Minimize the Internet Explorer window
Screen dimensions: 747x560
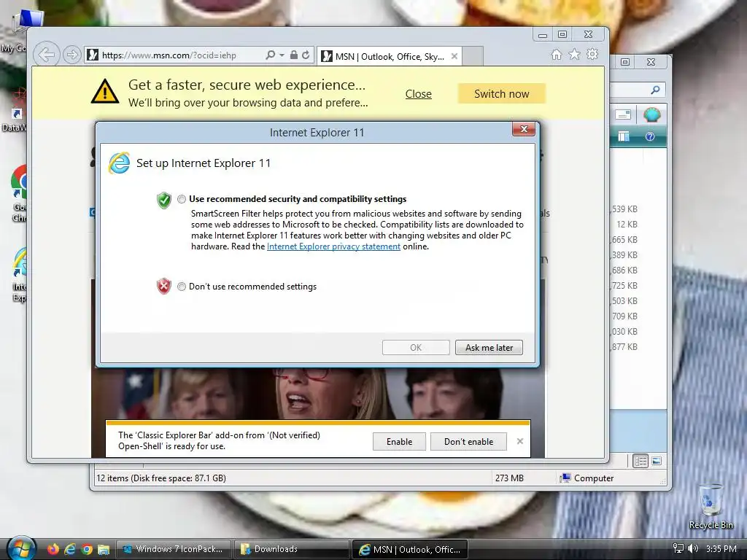click(x=543, y=34)
